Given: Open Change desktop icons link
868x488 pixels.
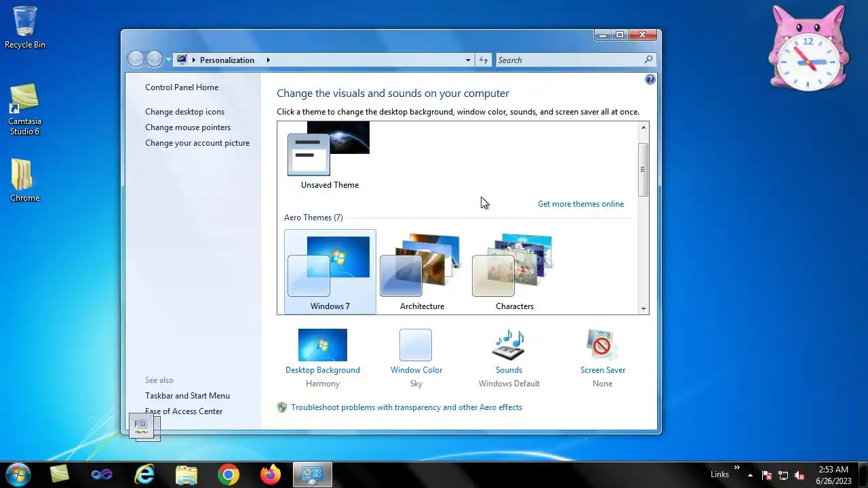Looking at the screenshot, I should click(x=184, y=112).
